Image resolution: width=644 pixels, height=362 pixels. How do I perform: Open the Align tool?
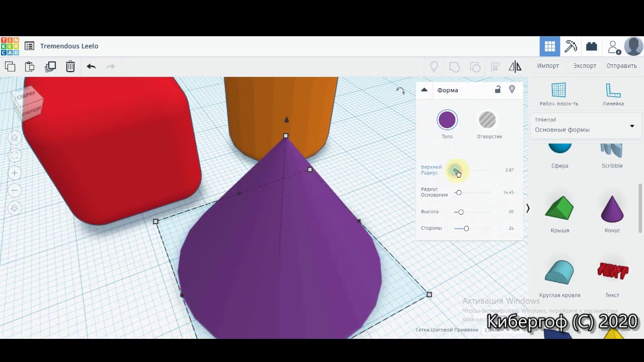(x=495, y=66)
